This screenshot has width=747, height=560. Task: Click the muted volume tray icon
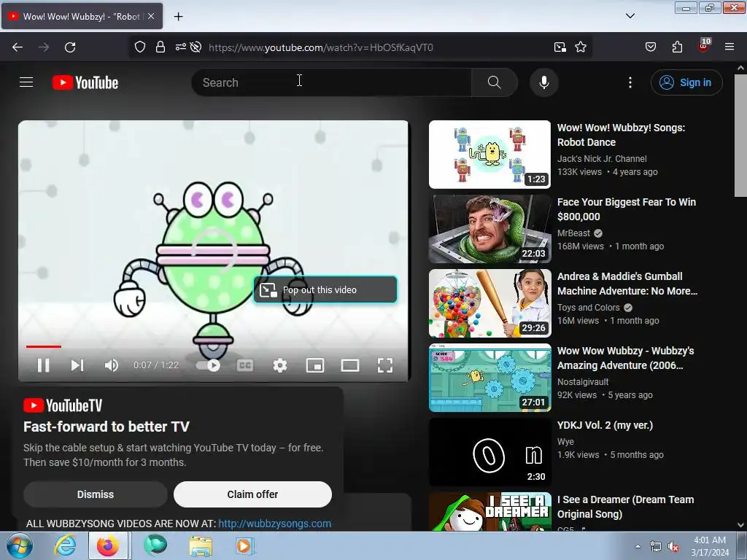click(673, 546)
